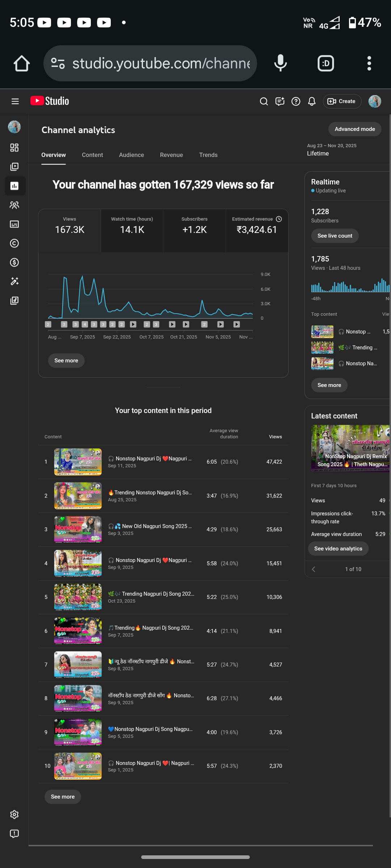391x868 pixels.
Task: Click the Advanced mode button
Action: (354, 129)
